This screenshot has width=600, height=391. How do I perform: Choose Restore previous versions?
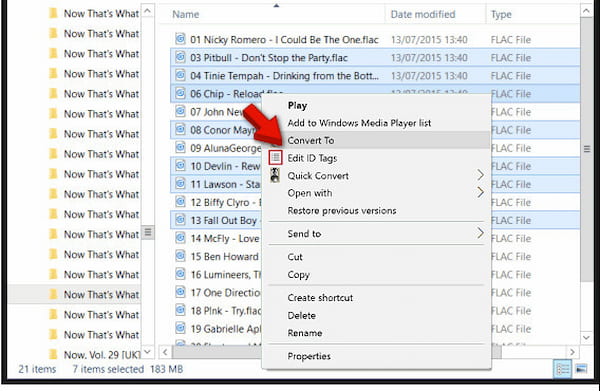point(342,211)
